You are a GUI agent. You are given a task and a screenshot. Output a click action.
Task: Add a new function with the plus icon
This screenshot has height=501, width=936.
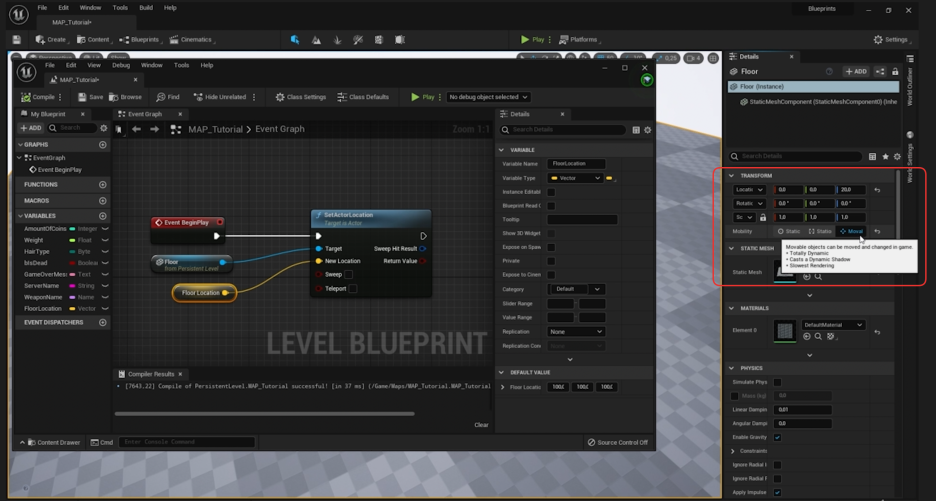[x=103, y=185]
